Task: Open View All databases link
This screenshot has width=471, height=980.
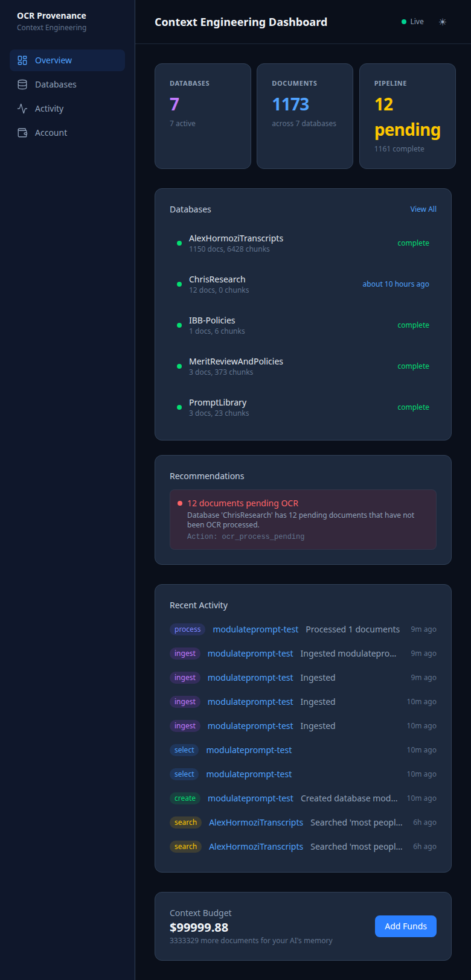Action: pyautogui.click(x=423, y=209)
